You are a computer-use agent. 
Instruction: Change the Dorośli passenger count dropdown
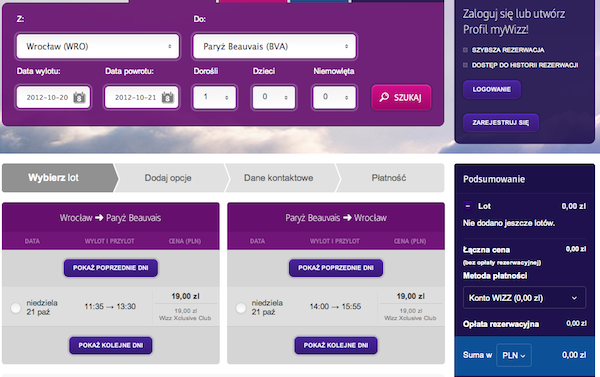click(215, 97)
